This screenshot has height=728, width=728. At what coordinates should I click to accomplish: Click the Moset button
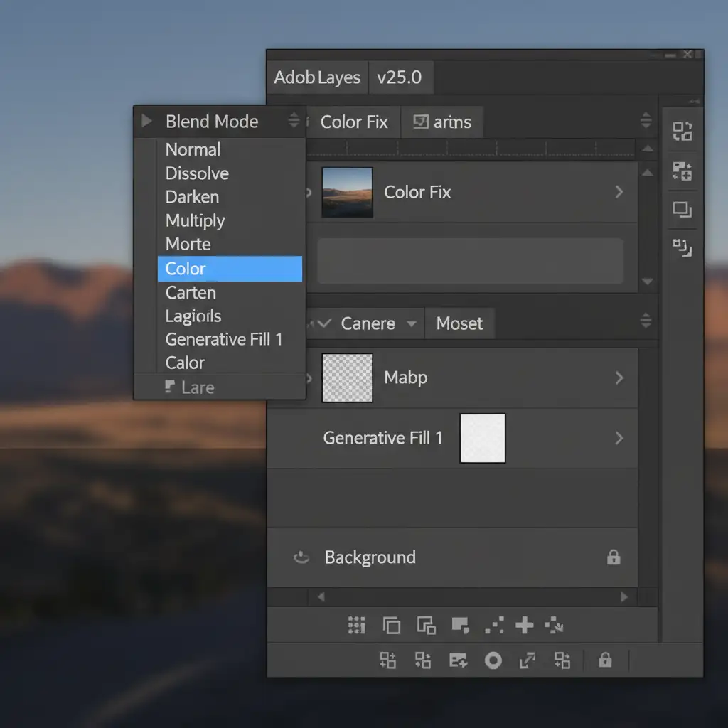460,323
